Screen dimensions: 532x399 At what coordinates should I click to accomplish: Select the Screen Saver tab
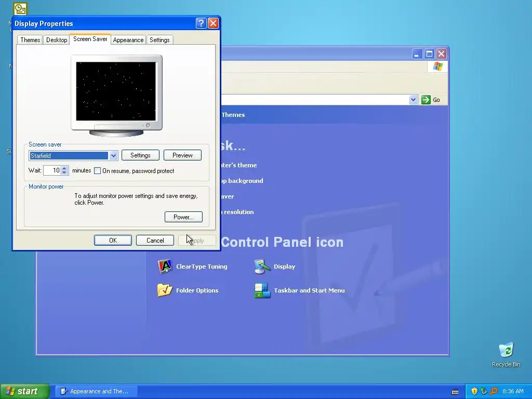click(90, 39)
